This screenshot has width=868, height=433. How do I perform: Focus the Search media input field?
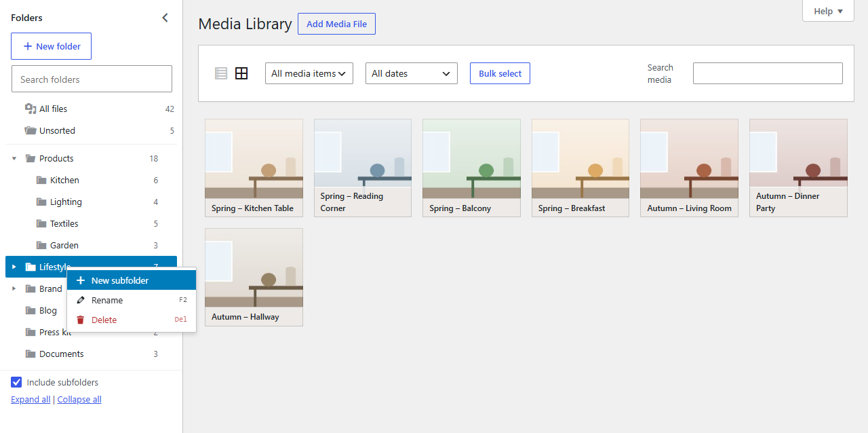[768, 73]
